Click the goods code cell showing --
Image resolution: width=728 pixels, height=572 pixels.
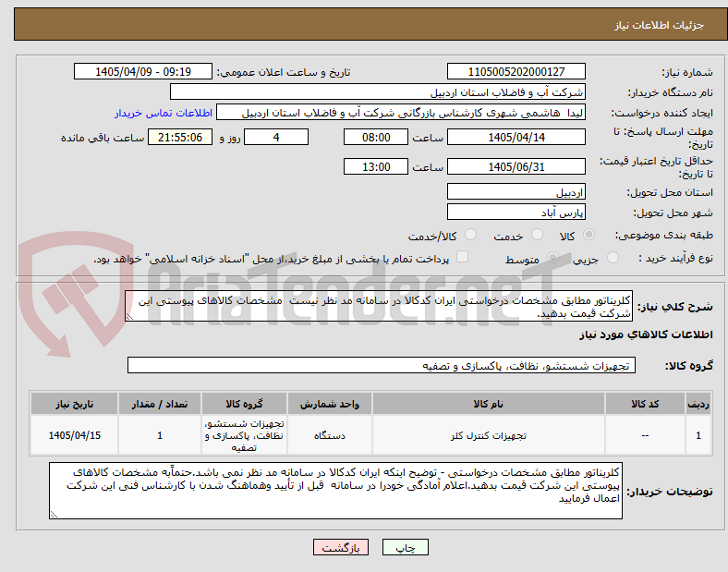pyautogui.click(x=645, y=435)
